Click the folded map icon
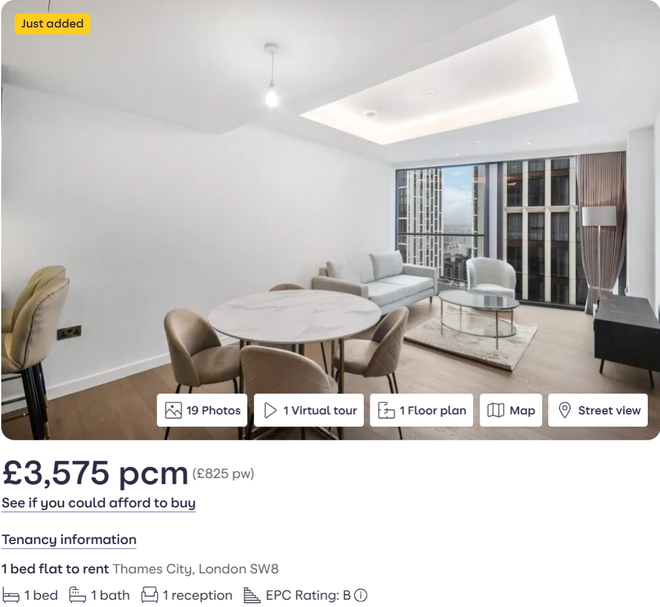The height and width of the screenshot is (607, 660). 495,410
